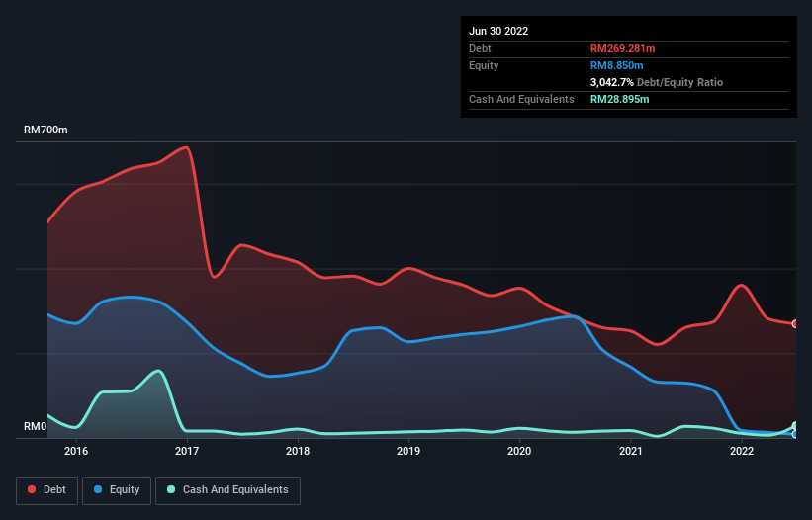The height and width of the screenshot is (520, 812).
Task: Click the 2018 x-axis label
Action: click(298, 451)
